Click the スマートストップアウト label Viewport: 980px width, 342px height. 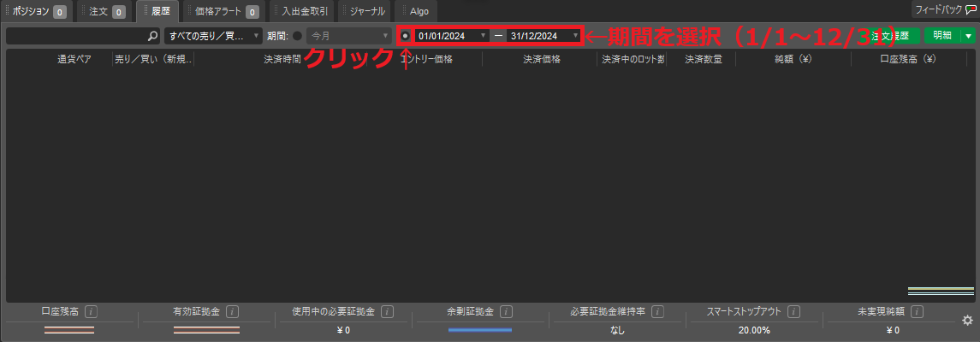tap(745, 311)
